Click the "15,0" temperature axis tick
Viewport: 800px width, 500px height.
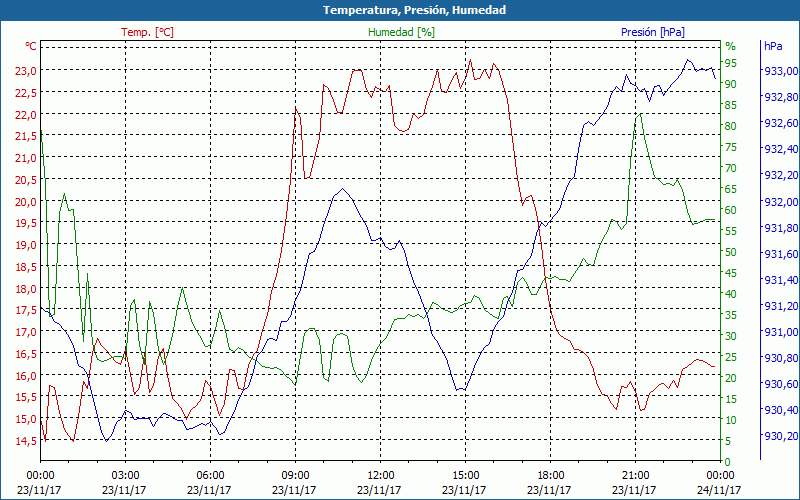(24, 419)
